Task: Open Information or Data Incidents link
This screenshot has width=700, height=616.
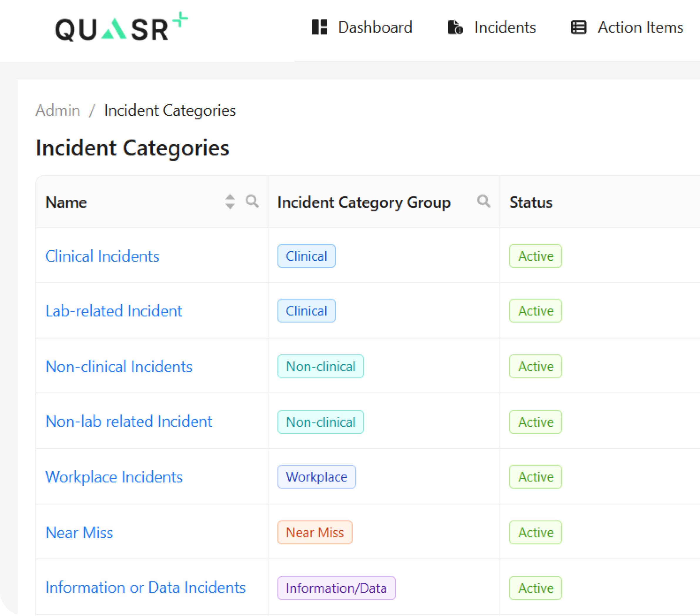Action: pos(145,588)
